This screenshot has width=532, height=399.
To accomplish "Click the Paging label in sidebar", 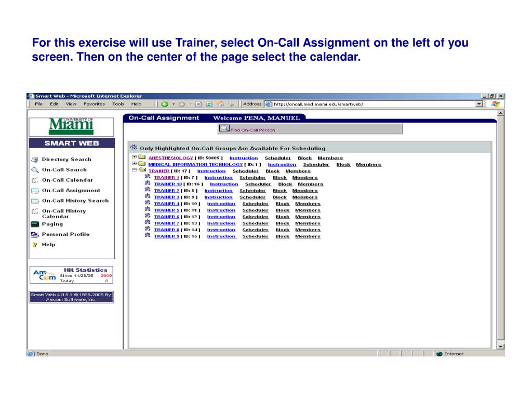I will 52,224.
